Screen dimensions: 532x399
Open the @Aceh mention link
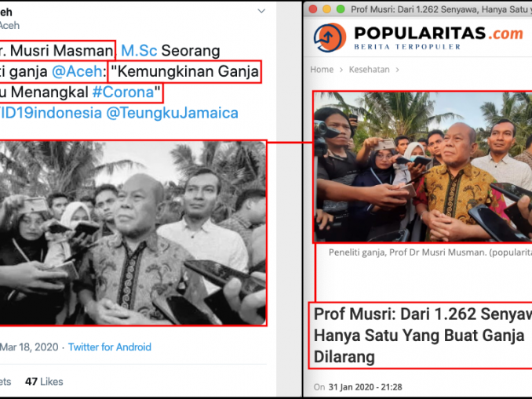(77, 71)
